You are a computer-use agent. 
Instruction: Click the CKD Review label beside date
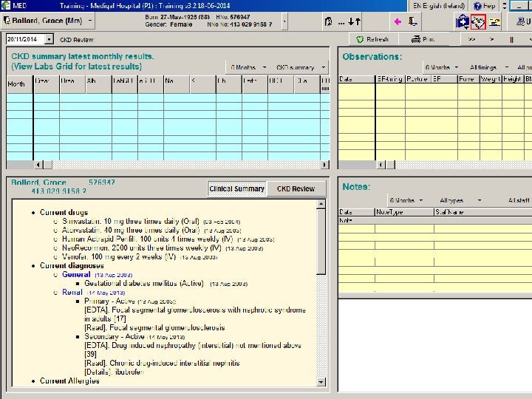coord(76,40)
